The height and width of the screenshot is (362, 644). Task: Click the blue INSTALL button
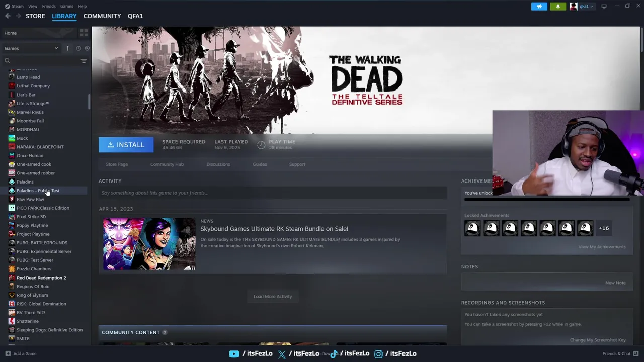126,145
